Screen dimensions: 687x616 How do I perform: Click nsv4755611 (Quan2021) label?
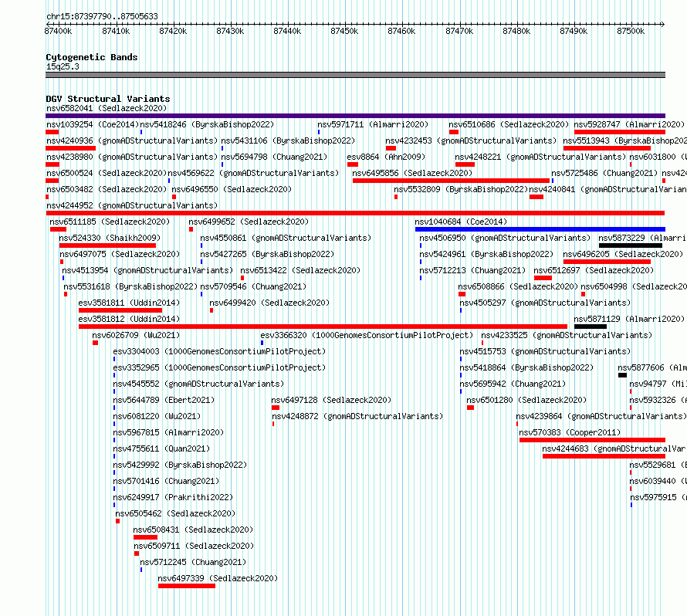point(161,448)
